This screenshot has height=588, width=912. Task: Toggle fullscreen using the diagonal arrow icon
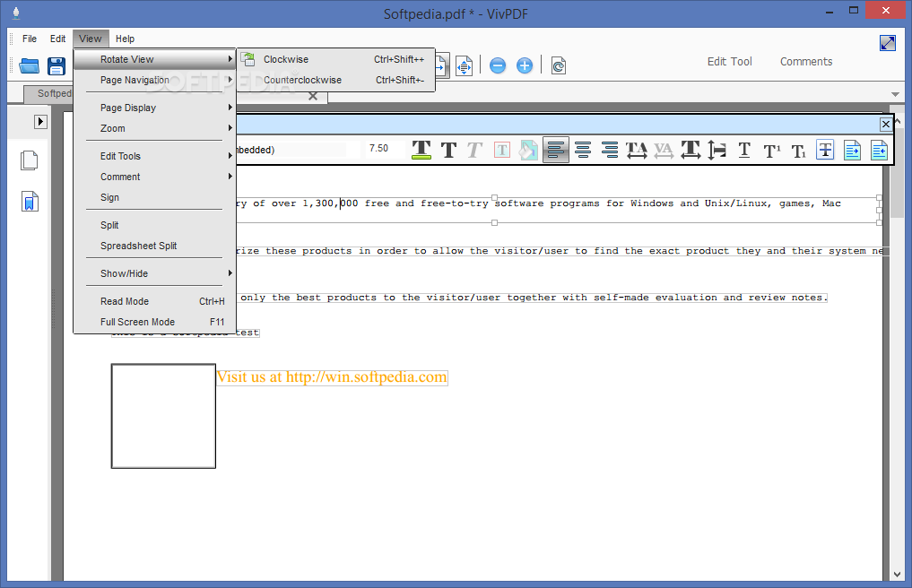tap(888, 43)
